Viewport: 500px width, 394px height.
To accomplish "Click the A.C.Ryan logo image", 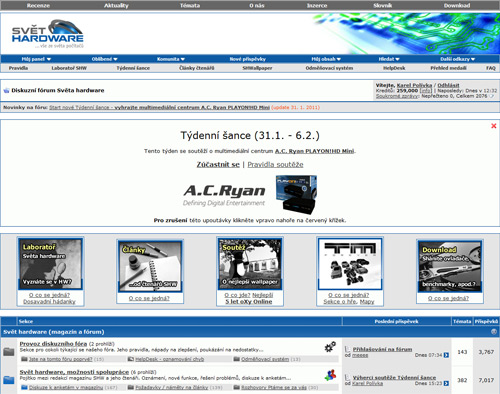I will click(x=224, y=195).
